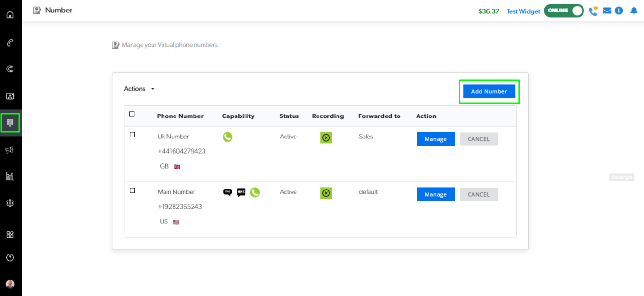Image resolution: width=644 pixels, height=296 pixels.
Task: Select the Uk Number row checkbox
Action: coord(133,135)
